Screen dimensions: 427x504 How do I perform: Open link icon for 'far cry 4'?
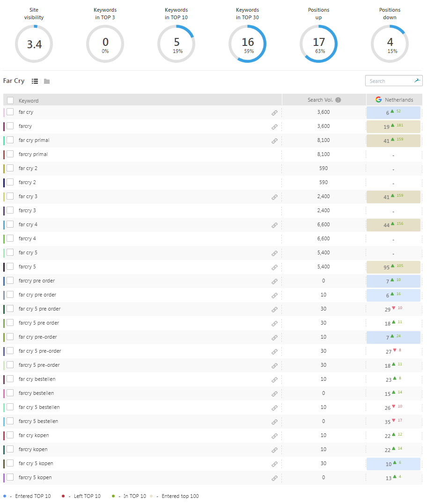(274, 225)
